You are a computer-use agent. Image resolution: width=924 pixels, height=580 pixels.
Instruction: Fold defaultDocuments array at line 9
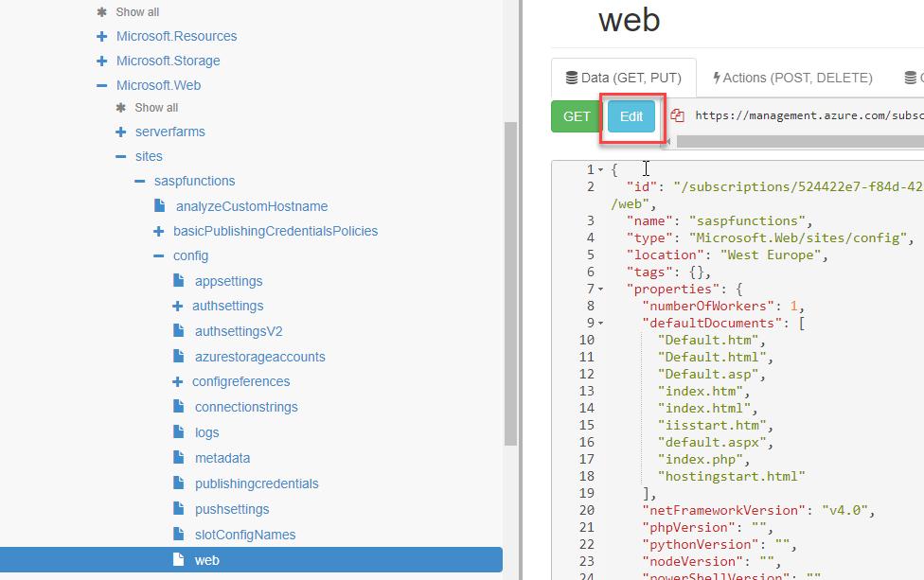click(600, 324)
